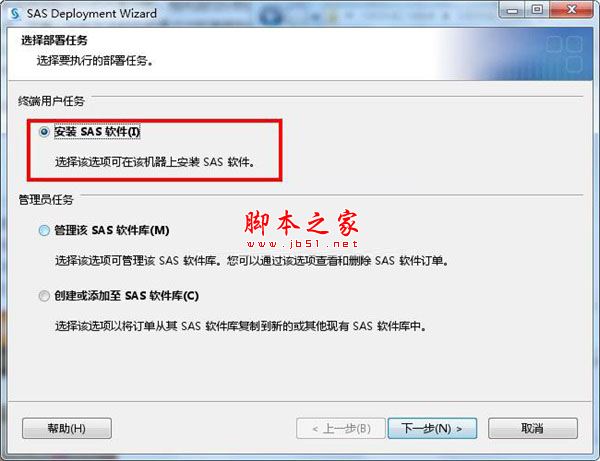Click the red 脚本之家 watermark logo
This screenshot has width=600, height=461.
click(x=302, y=222)
